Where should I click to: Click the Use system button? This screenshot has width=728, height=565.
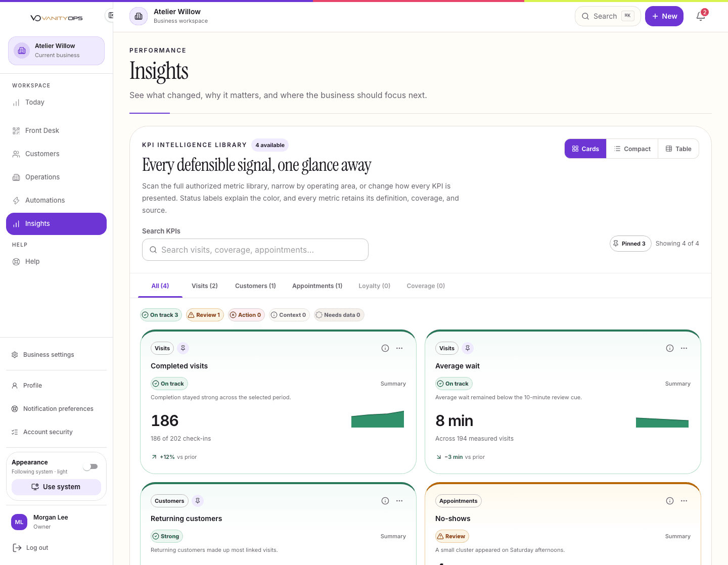tap(56, 487)
